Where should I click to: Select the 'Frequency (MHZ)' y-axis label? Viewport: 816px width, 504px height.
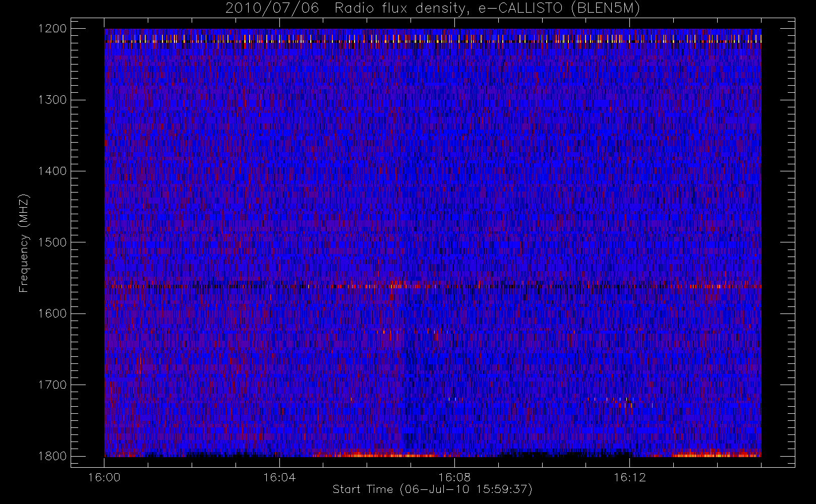point(24,243)
